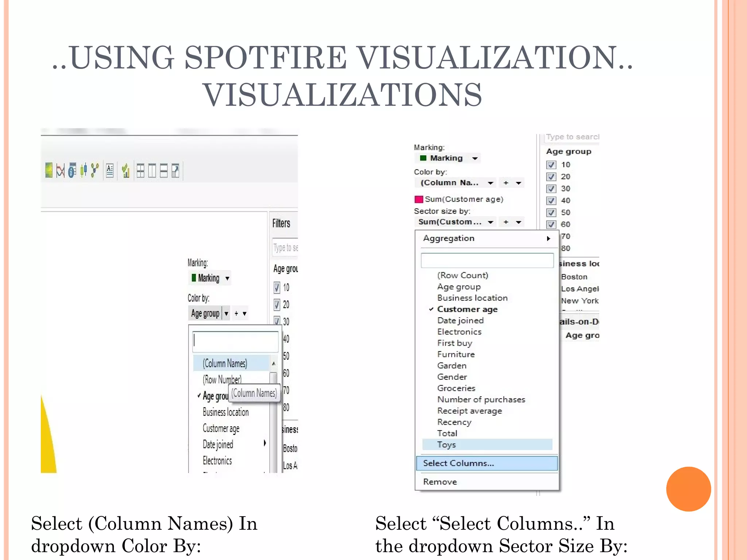
Task: Click the summary table icon
Action: click(72, 170)
